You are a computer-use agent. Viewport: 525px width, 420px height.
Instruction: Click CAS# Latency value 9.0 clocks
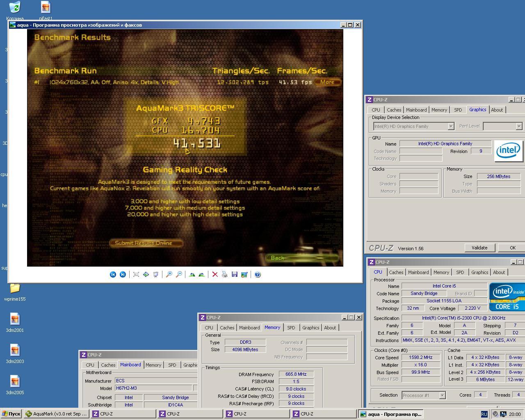click(x=296, y=389)
